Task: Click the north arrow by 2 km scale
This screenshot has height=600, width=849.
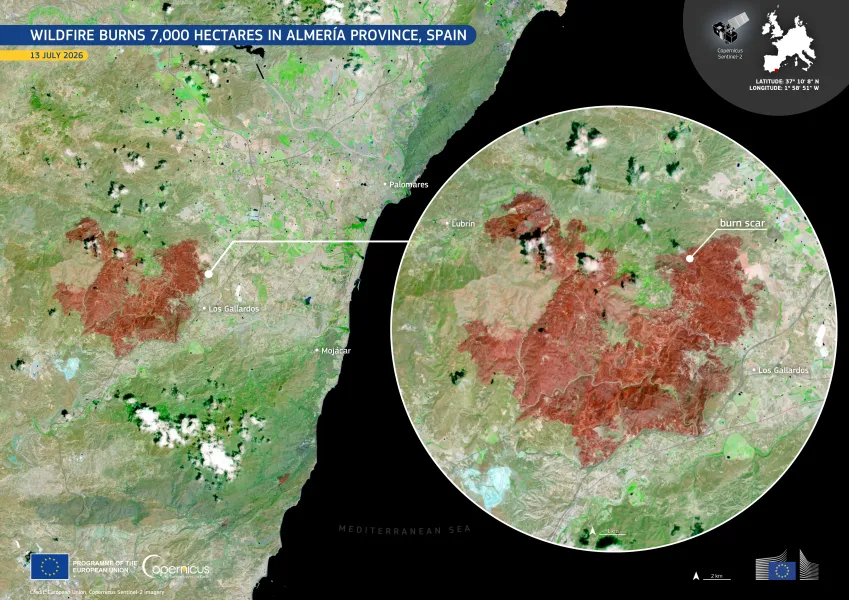Action: coord(696,576)
